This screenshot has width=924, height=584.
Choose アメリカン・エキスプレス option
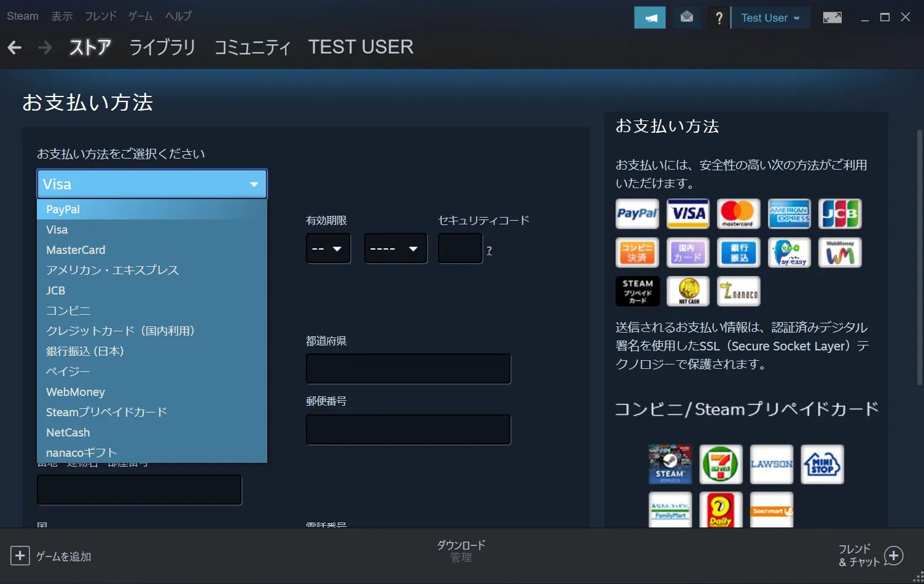coord(152,270)
